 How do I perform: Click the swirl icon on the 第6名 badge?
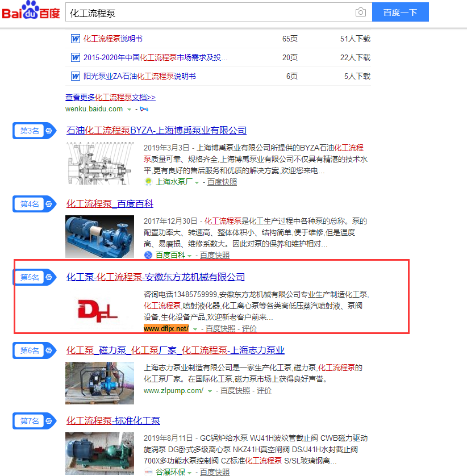[49, 350]
